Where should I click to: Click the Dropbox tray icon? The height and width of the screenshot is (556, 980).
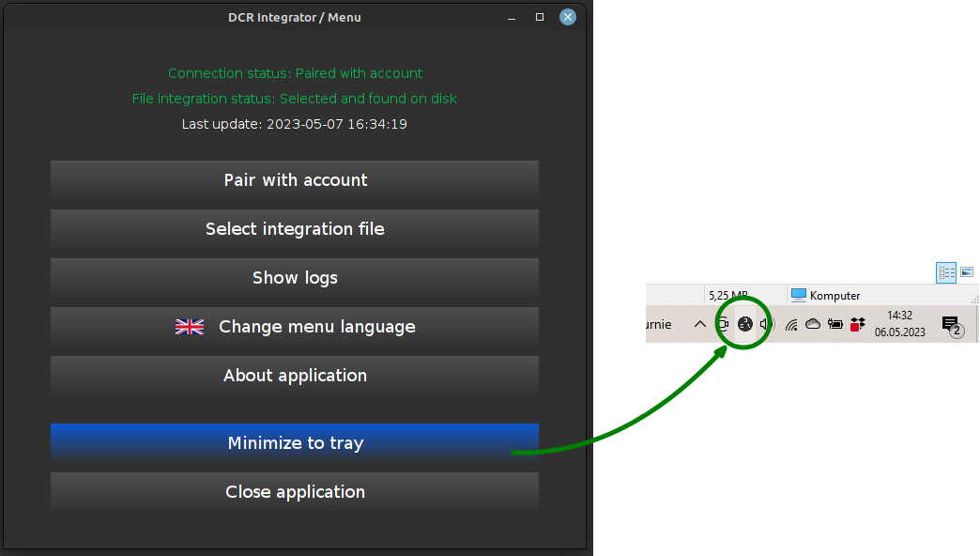pos(858,324)
